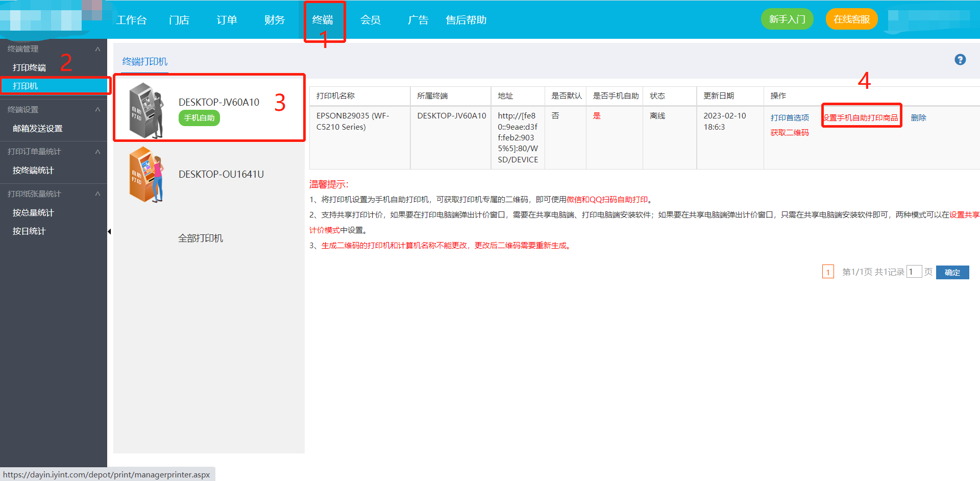Viewport: 980px width, 481px height.
Task: Click page number 1 in the pagination
Action: pos(828,272)
